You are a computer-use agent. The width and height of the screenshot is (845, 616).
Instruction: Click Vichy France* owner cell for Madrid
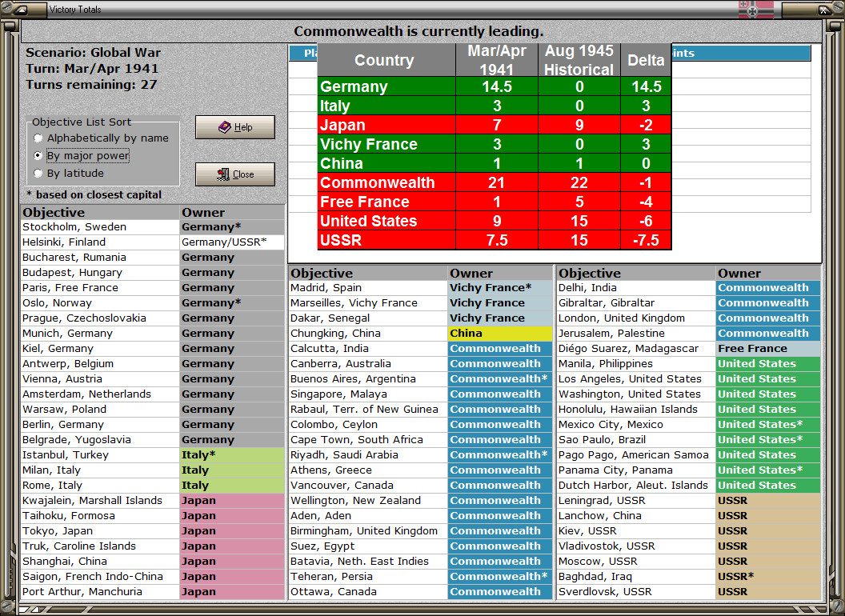coord(500,288)
